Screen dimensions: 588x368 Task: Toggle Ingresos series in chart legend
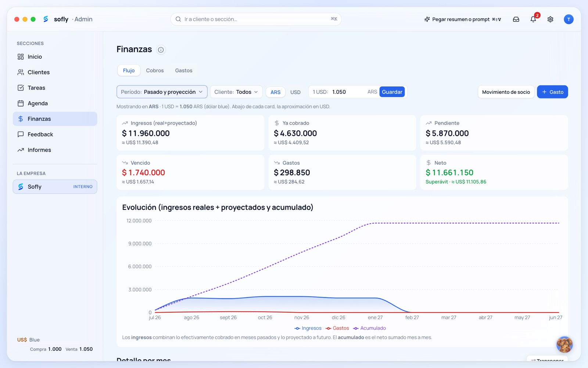[308, 328]
